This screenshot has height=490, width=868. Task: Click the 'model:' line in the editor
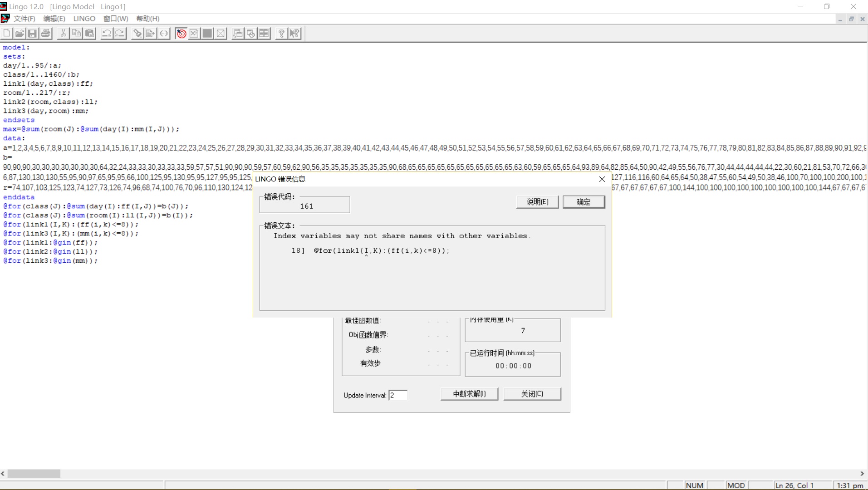click(x=16, y=47)
